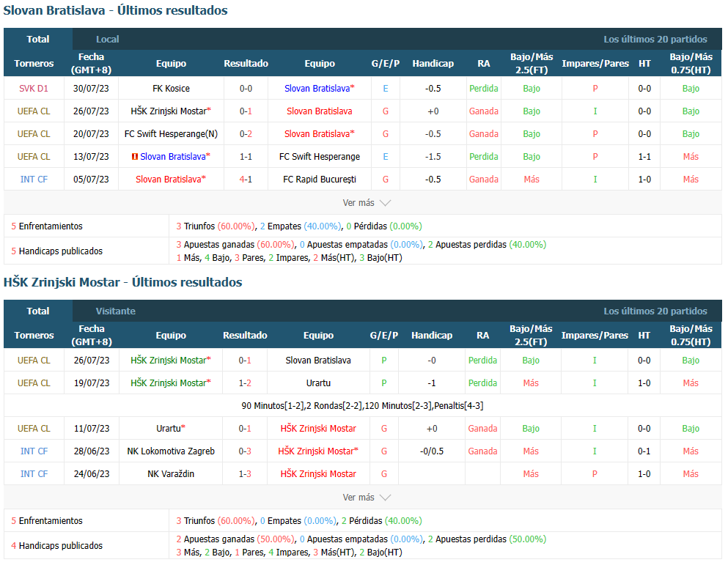Click Urartu in the 19/07/23 row
The height and width of the screenshot is (565, 728).
pyautogui.click(x=318, y=383)
